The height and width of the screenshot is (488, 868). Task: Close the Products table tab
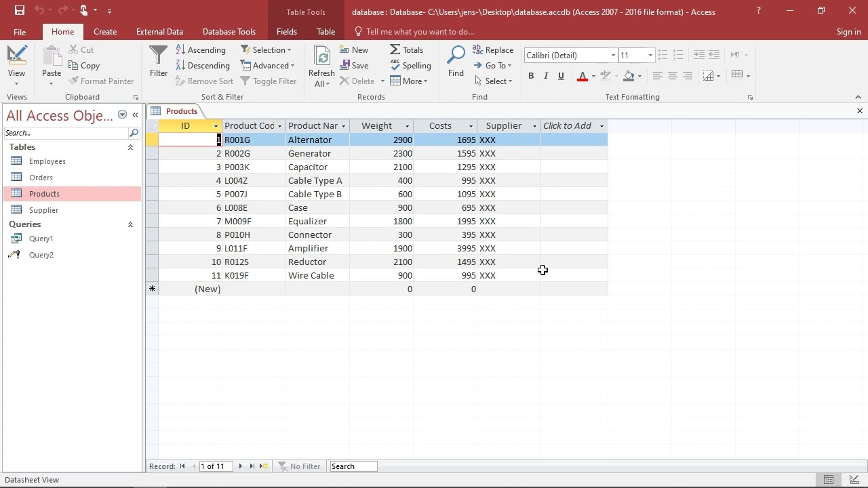pos(860,111)
